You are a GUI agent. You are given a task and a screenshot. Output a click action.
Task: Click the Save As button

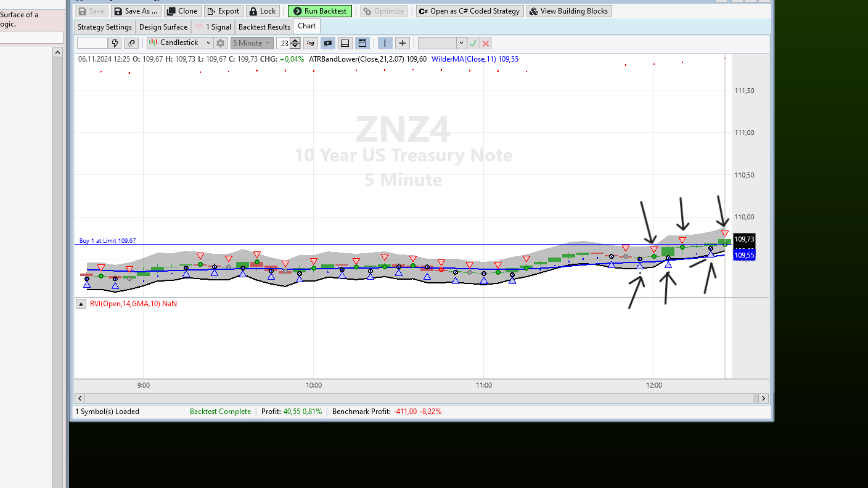(x=136, y=11)
